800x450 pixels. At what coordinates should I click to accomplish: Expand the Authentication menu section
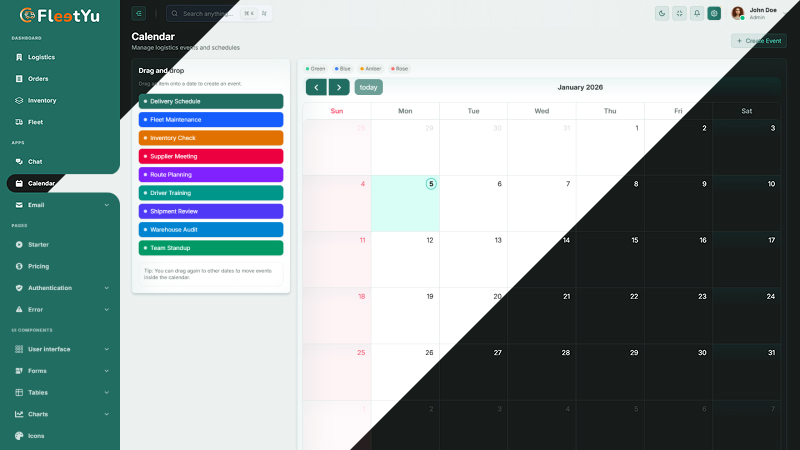click(x=60, y=288)
